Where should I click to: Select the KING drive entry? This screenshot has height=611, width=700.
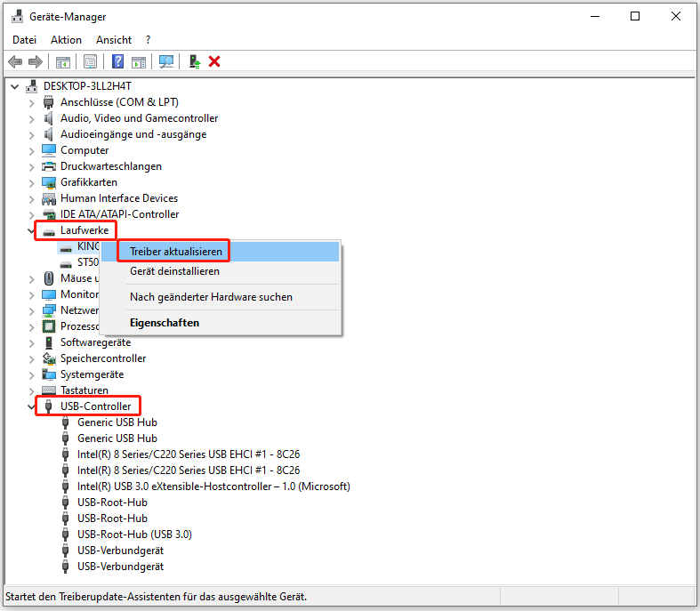88,246
